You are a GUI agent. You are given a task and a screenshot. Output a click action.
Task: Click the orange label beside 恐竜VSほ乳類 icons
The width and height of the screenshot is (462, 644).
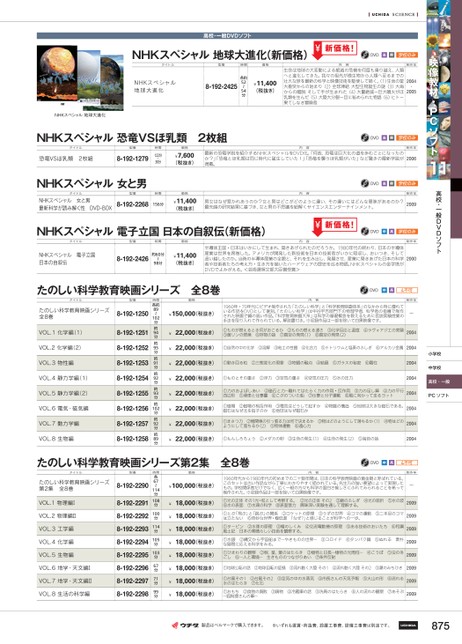pos(407,138)
